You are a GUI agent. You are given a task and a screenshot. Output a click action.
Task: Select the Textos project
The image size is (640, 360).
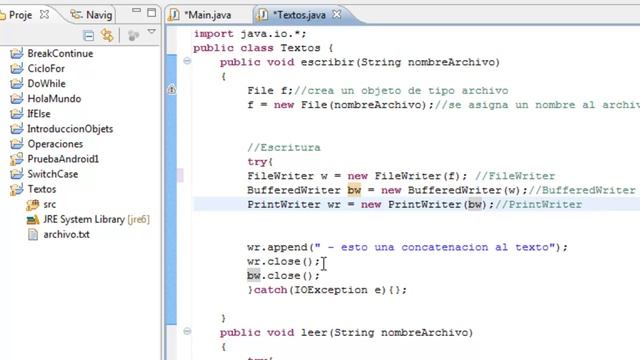[42, 189]
